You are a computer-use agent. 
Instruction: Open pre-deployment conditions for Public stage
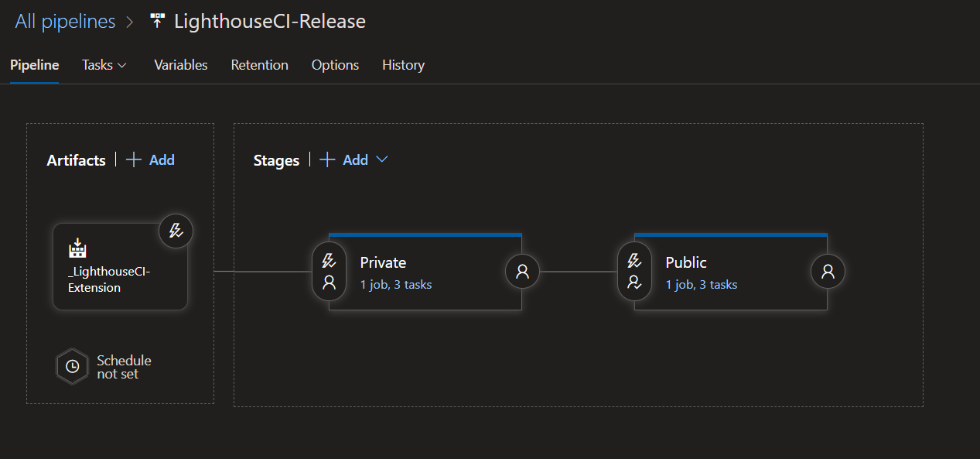634,272
